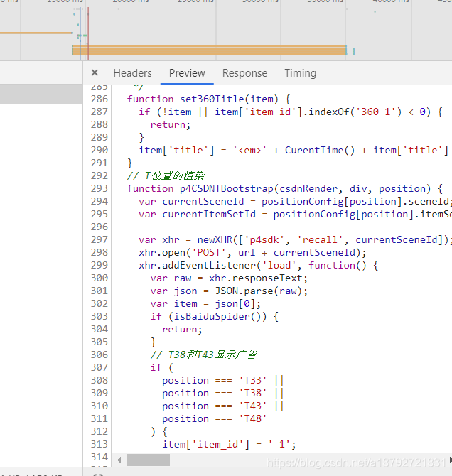
Task: Click the position === 'T43' line
Action: (223, 406)
